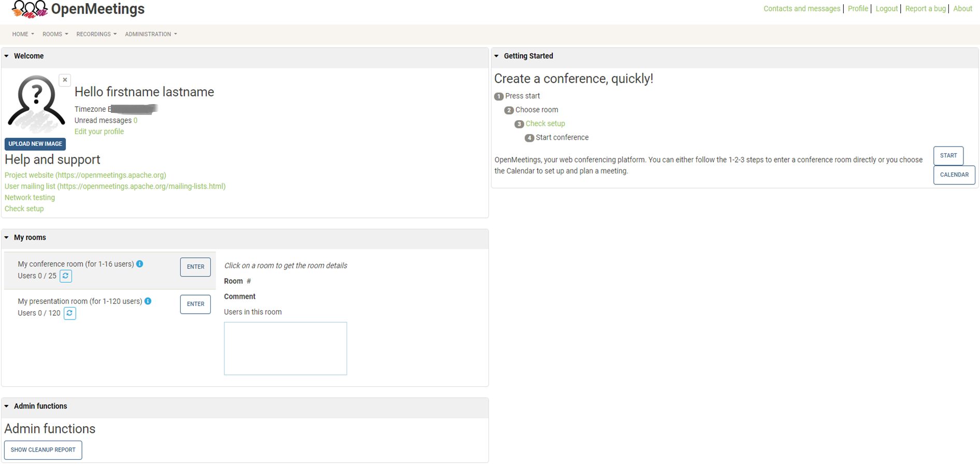Open the Recordings menu

96,34
